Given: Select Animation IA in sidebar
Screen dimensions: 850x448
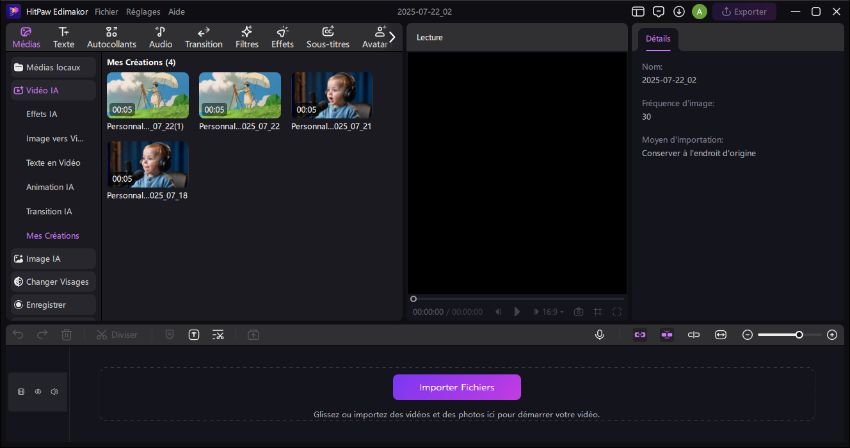Looking at the screenshot, I should [50, 187].
